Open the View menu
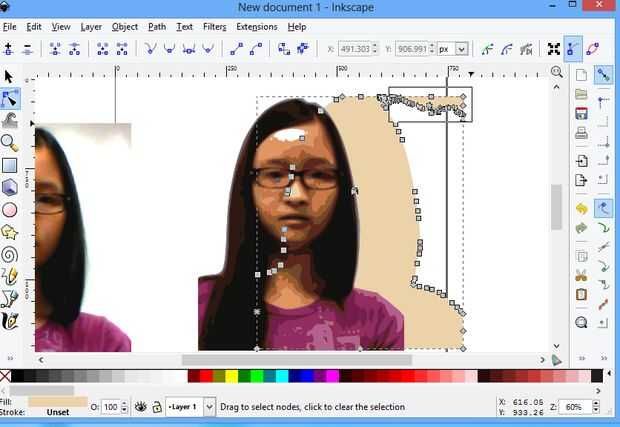The height and width of the screenshot is (427, 620). coord(61,27)
